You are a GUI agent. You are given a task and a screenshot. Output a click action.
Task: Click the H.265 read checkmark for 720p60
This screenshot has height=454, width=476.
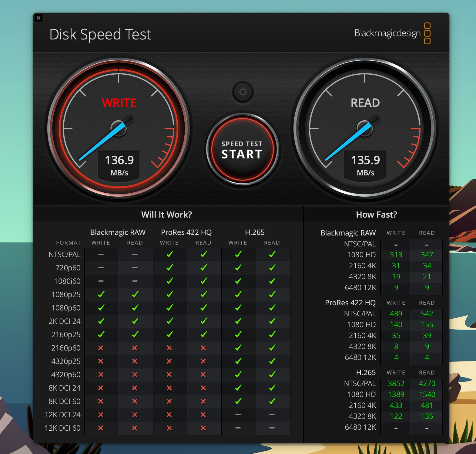tap(272, 267)
